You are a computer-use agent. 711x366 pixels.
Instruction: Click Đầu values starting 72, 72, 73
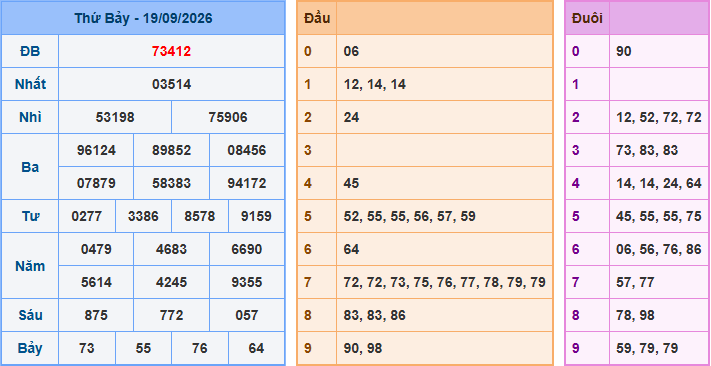pos(444,283)
